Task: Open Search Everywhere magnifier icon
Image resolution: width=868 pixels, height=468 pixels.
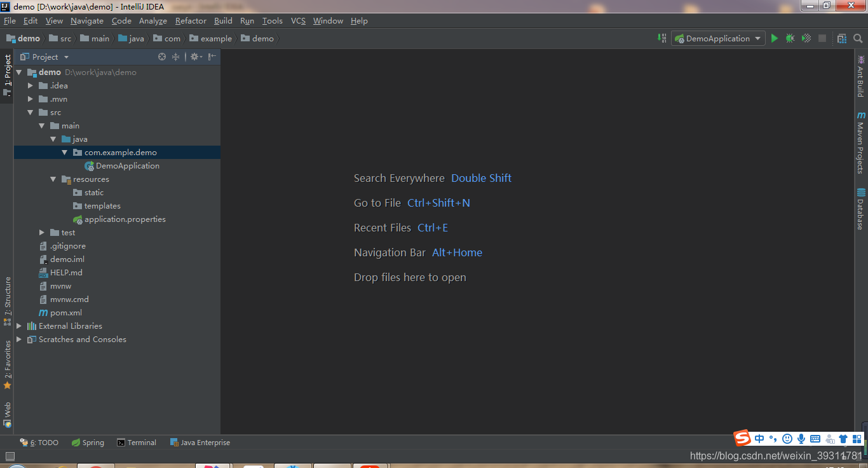Action: (858, 38)
